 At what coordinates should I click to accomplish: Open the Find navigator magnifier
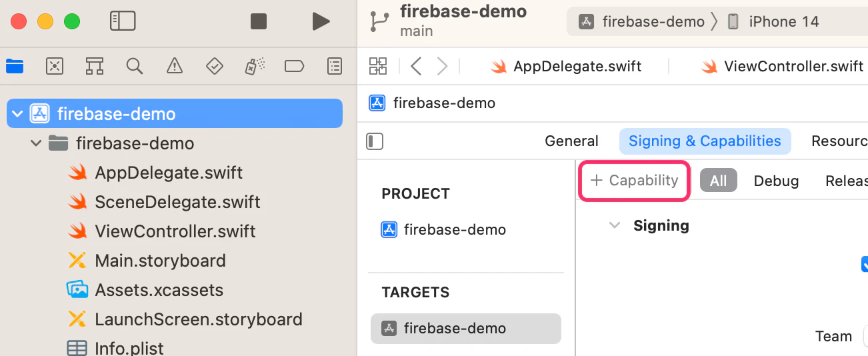click(x=135, y=66)
